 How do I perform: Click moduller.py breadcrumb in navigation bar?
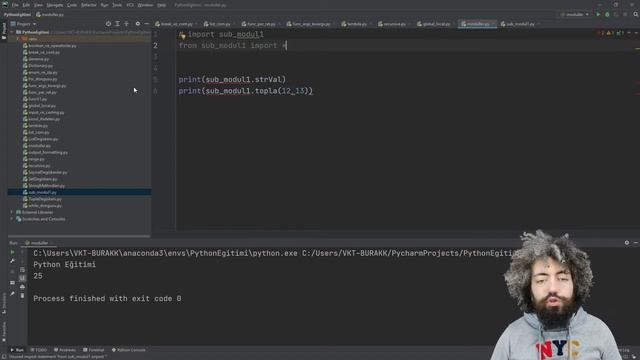tap(50, 15)
